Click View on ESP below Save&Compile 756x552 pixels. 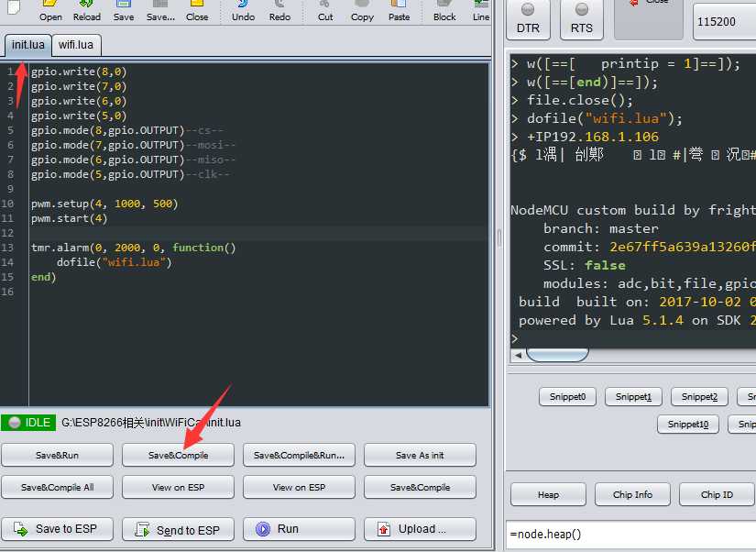[x=179, y=487]
